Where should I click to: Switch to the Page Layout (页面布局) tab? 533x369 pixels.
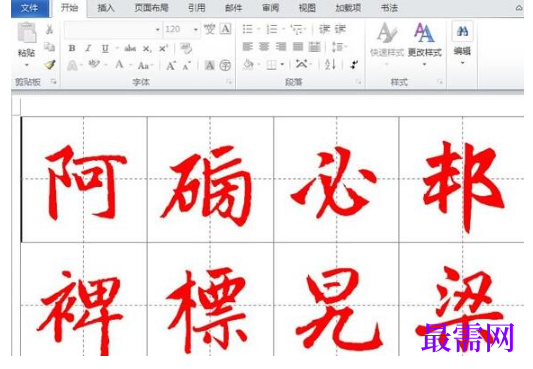(151, 8)
